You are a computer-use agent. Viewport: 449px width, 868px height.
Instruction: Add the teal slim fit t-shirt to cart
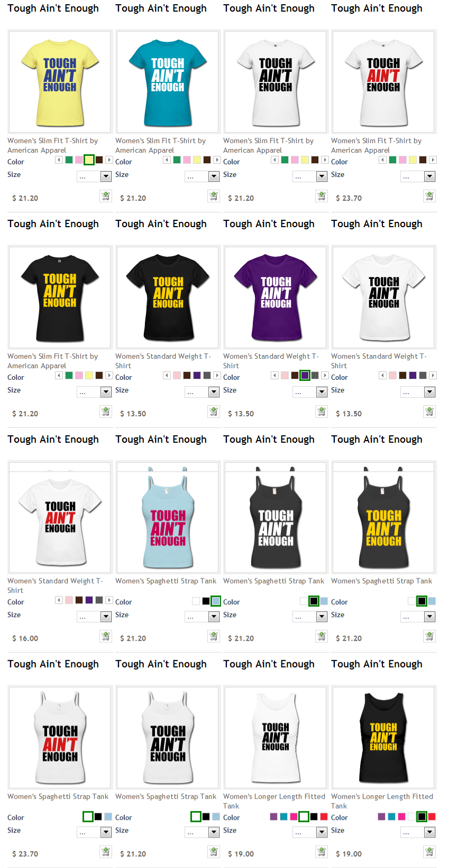click(214, 196)
